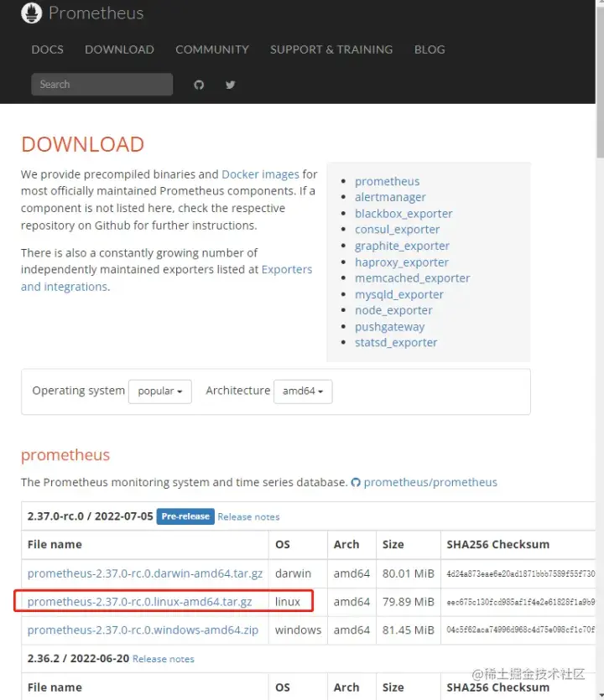Viewport: 604px width, 700px height.
Task: Open the GitHub icon in the navbar
Action: [x=199, y=85]
